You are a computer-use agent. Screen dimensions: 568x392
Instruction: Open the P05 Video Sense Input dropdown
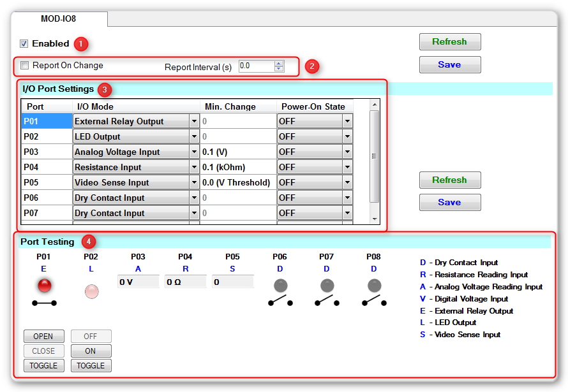click(x=194, y=183)
